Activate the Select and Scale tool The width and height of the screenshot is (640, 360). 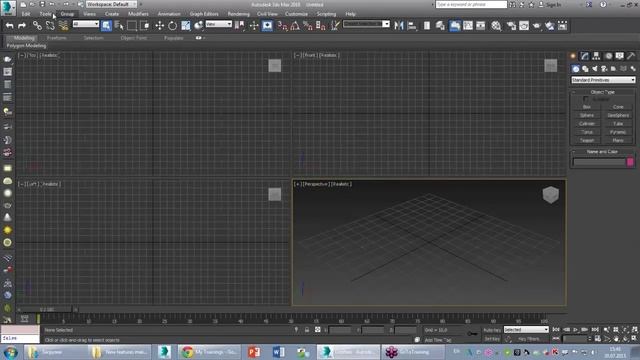point(186,26)
